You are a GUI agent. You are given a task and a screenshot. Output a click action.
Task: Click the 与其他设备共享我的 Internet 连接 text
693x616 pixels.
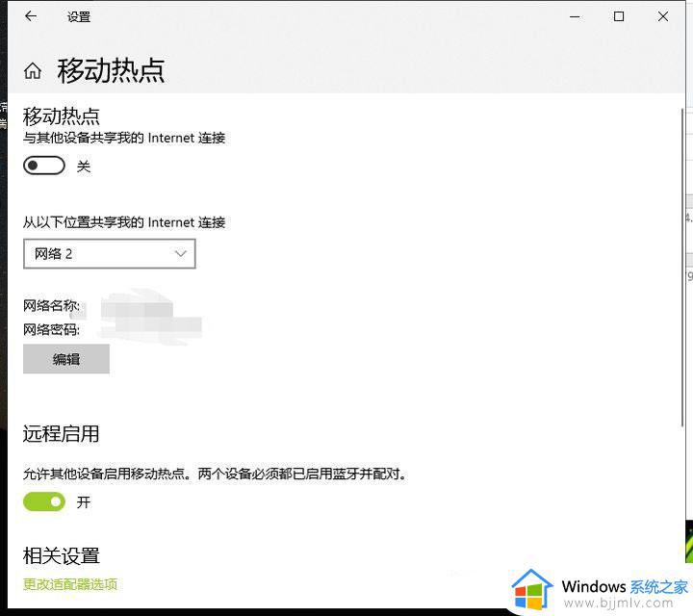point(124,138)
